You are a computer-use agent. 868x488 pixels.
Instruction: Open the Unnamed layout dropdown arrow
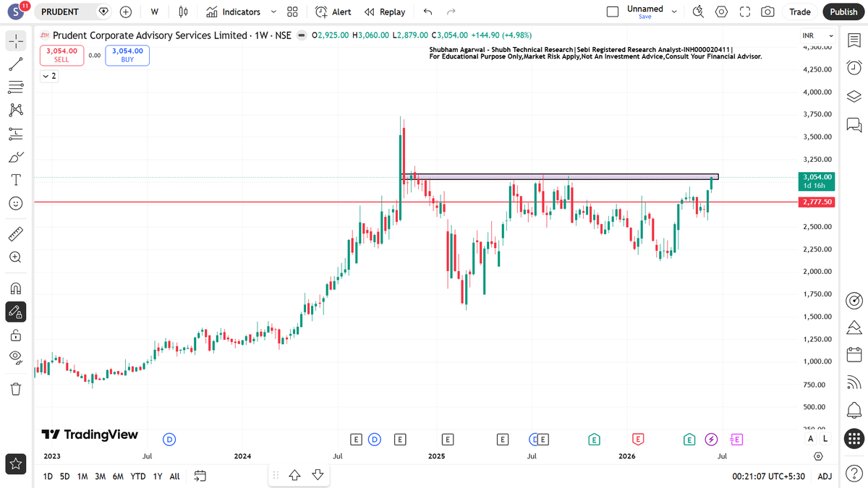click(x=674, y=12)
